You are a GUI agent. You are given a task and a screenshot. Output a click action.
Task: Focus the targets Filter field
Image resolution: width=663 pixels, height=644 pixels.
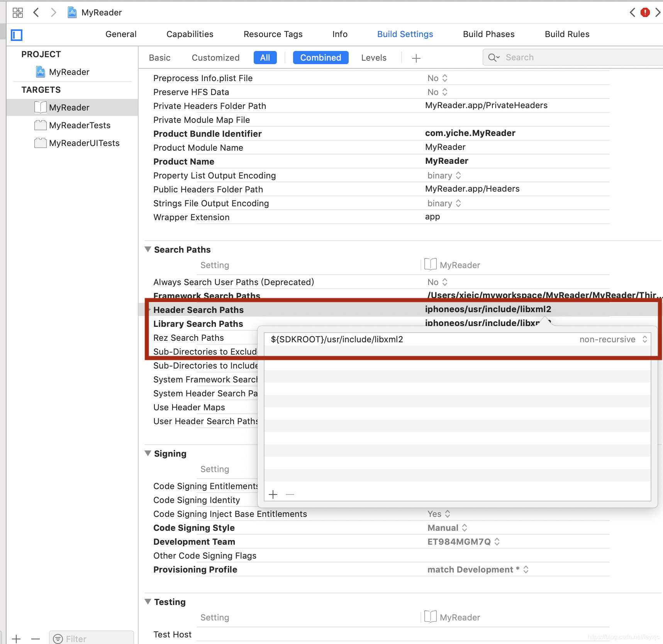[92, 638]
